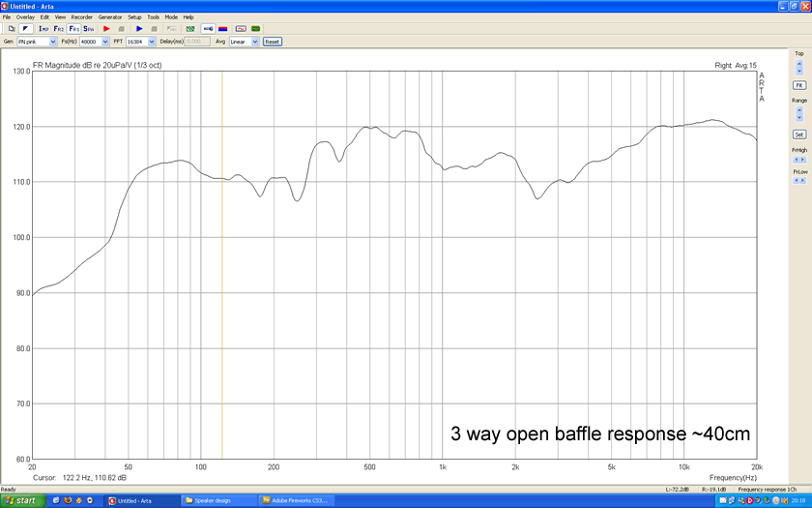Viewport: 812px width, 508px height.
Task: Increase Top level with up arrow
Action: [x=799, y=63]
